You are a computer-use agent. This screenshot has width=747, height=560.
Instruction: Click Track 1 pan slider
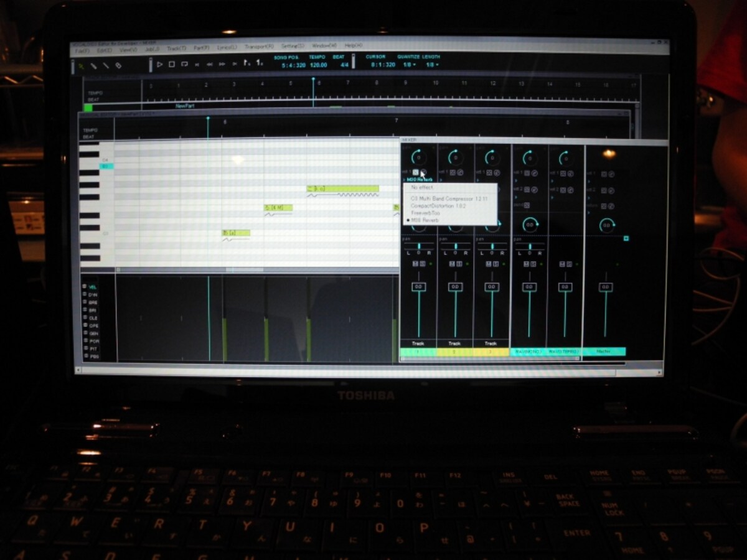419,246
